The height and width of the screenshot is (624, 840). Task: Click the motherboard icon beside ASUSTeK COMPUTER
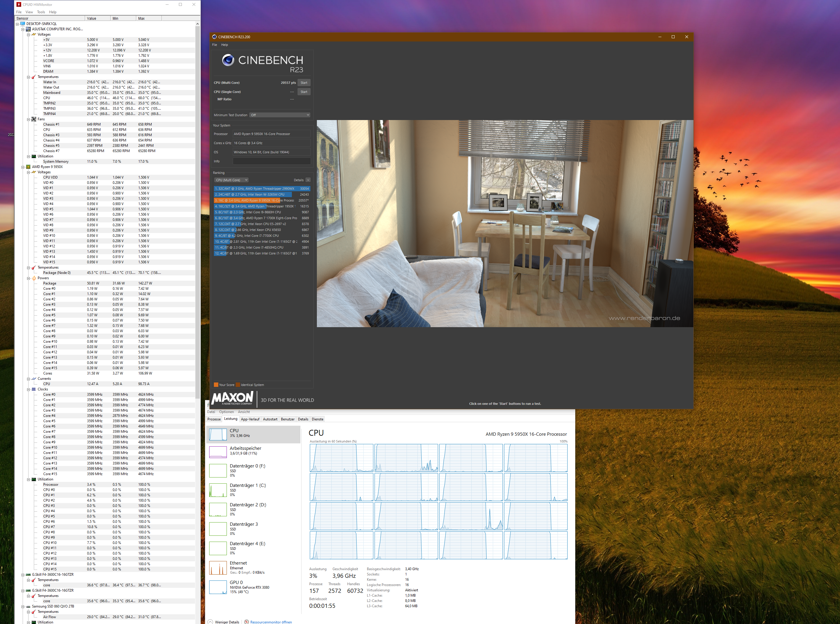pos(28,29)
